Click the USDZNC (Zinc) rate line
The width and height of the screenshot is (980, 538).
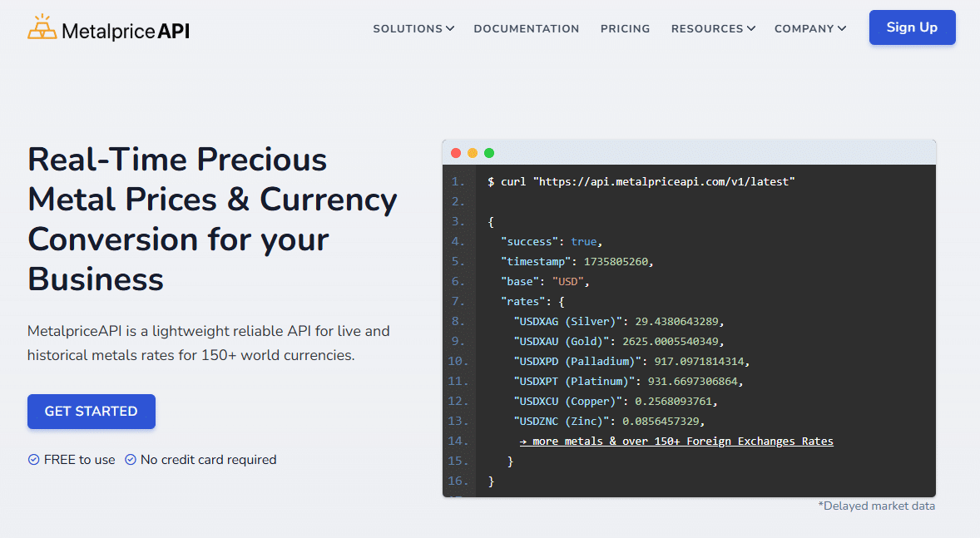(x=609, y=422)
